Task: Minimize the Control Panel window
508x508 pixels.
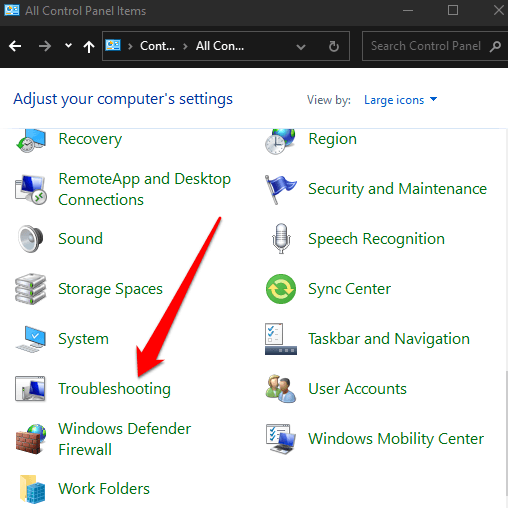Action: [x=408, y=10]
